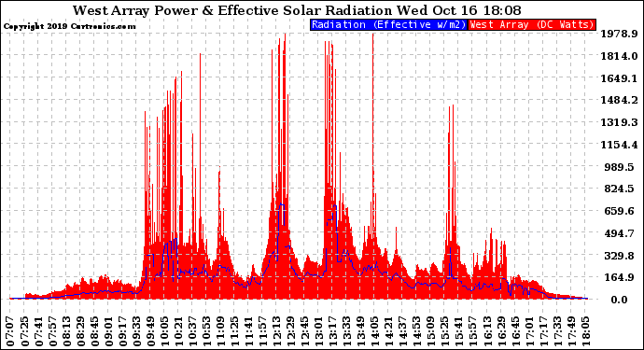Click the 14:37 time axis label
Screen dimensions: 644x350
pos(402,331)
